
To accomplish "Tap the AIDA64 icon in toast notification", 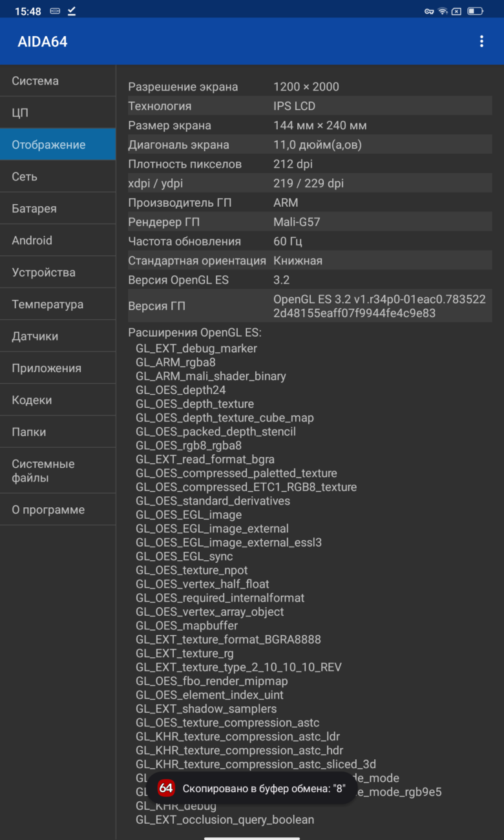I will click(x=166, y=788).
